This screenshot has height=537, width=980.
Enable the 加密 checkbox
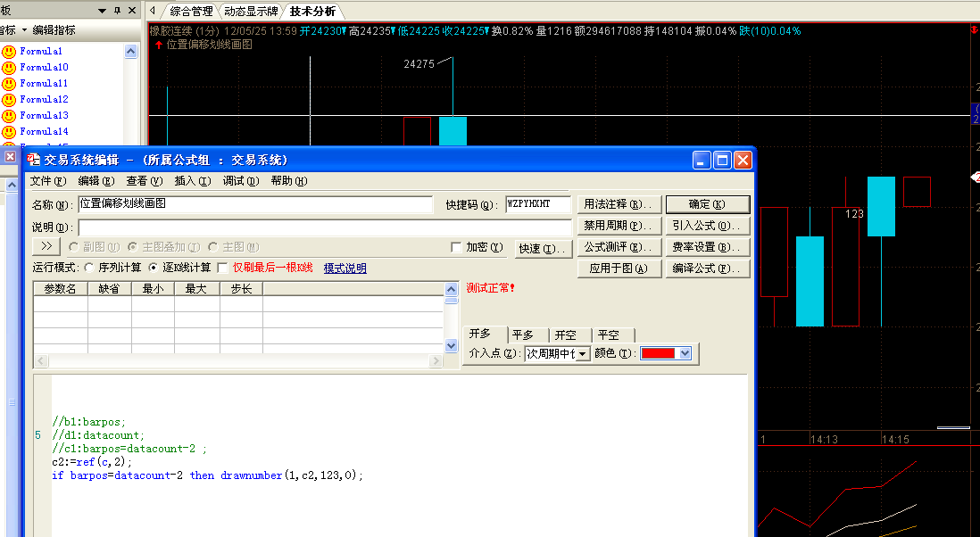pos(456,247)
